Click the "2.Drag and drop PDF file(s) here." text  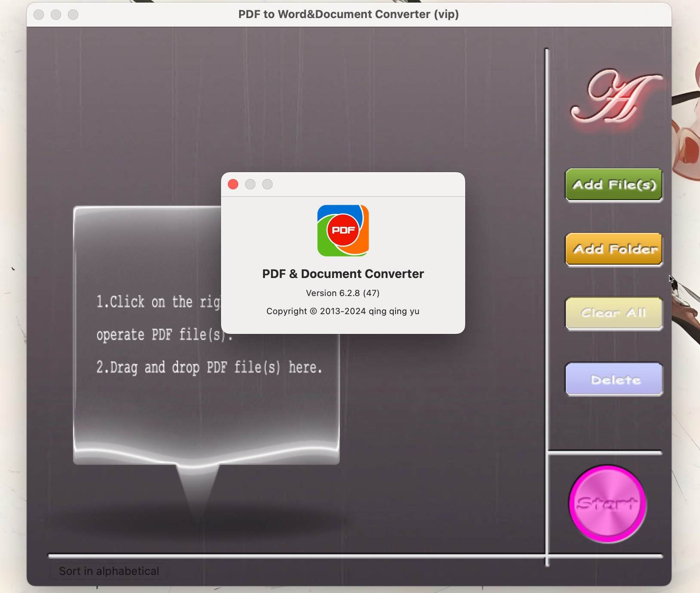click(x=209, y=368)
